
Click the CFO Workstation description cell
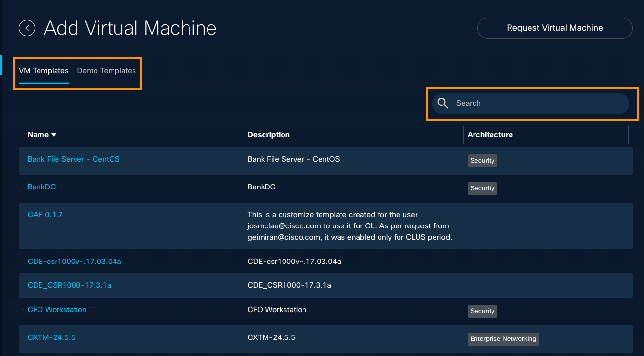pyautogui.click(x=277, y=310)
